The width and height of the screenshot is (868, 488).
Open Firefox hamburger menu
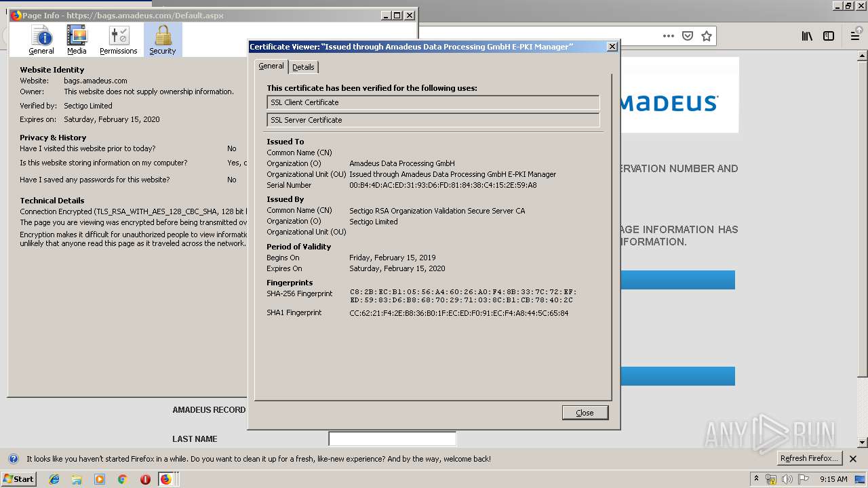[x=855, y=36]
